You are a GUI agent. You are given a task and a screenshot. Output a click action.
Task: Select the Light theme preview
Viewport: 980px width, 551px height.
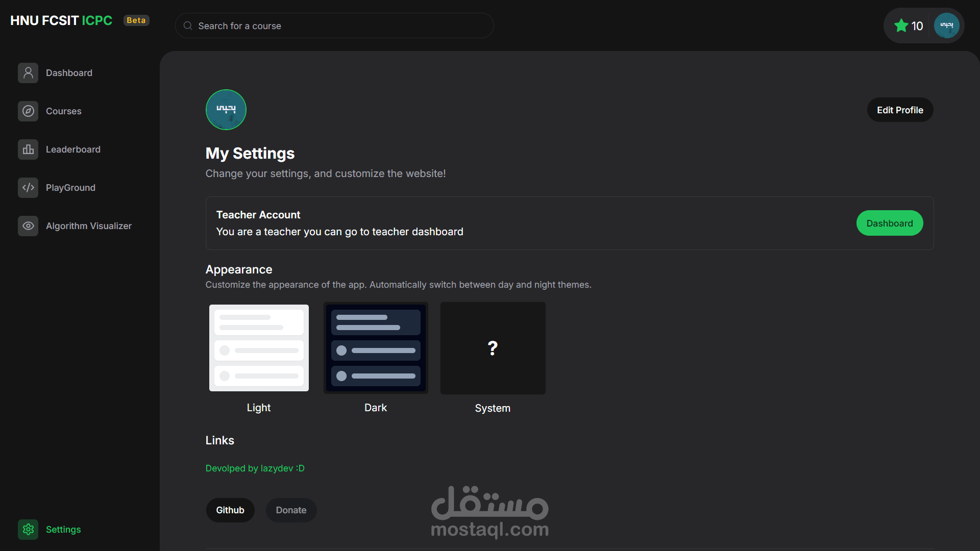(x=259, y=348)
